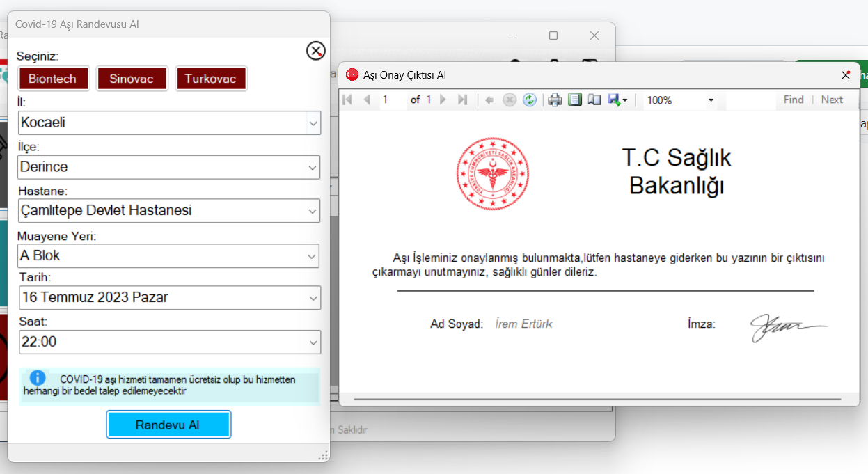Go to previous page in report toolbar

pos(368,100)
